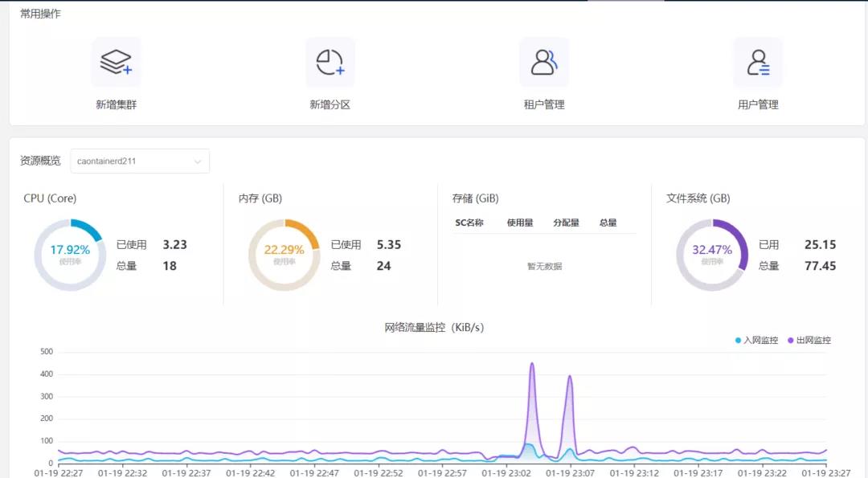This screenshot has width=868, height=478.
Task: Click the filesystem 32.47% usage donut
Action: (x=712, y=255)
